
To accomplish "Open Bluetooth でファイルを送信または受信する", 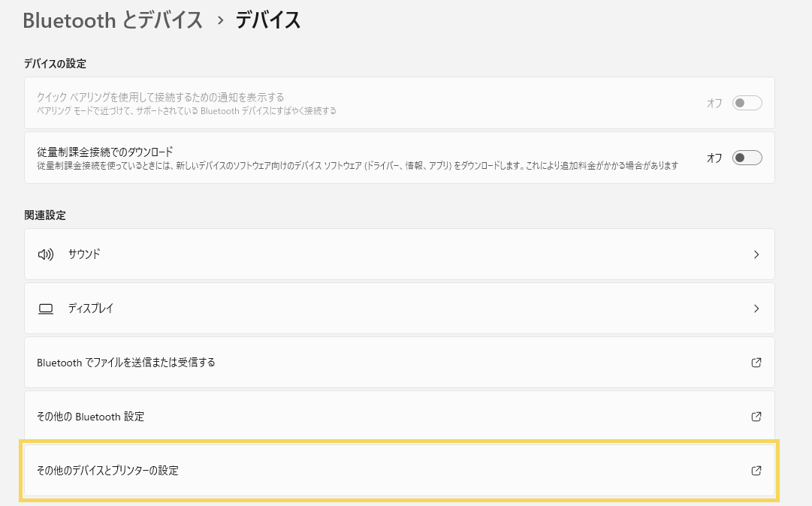I will coord(126,363).
